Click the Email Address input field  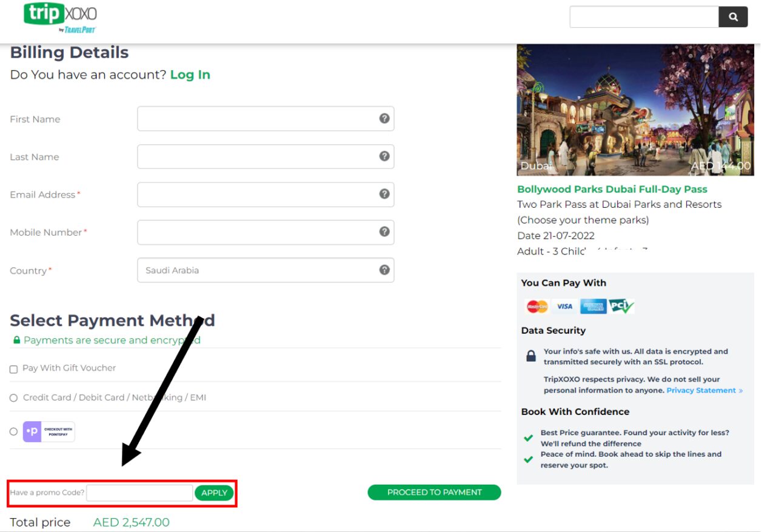click(266, 195)
